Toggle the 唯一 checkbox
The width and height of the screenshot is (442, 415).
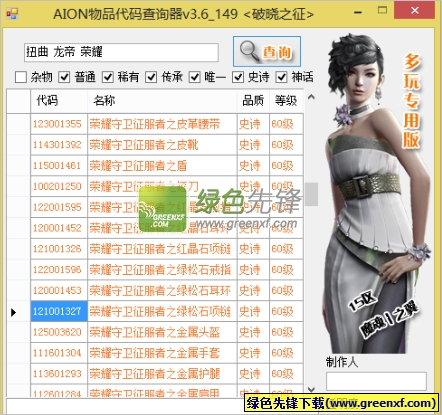tap(195, 77)
